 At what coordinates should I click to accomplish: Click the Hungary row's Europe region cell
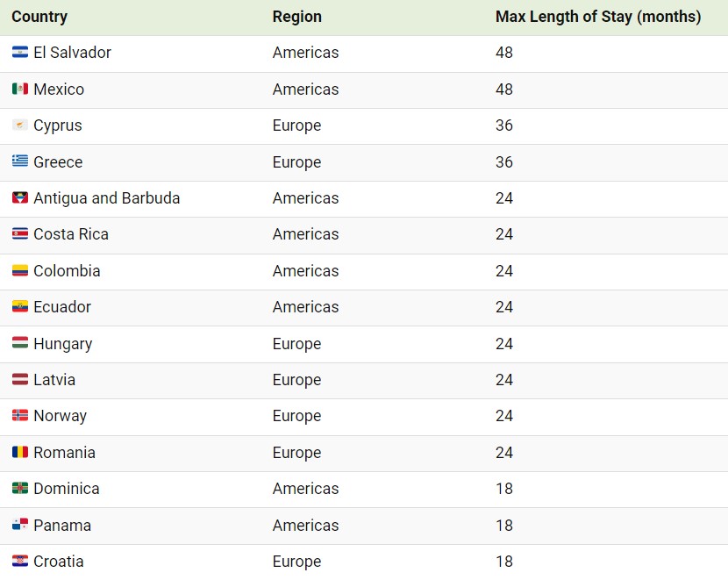[x=296, y=344]
